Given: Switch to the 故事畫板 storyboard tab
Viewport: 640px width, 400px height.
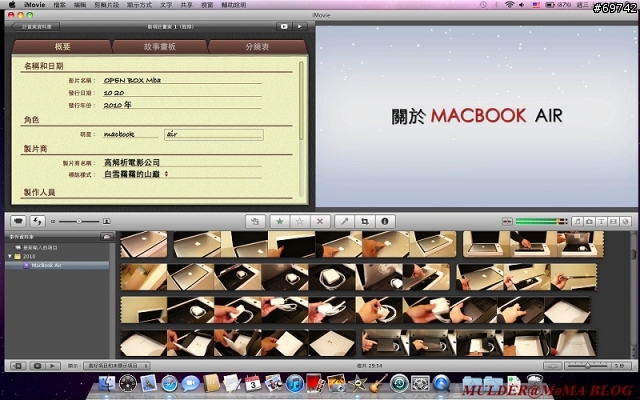Looking at the screenshot, I should [x=160, y=47].
